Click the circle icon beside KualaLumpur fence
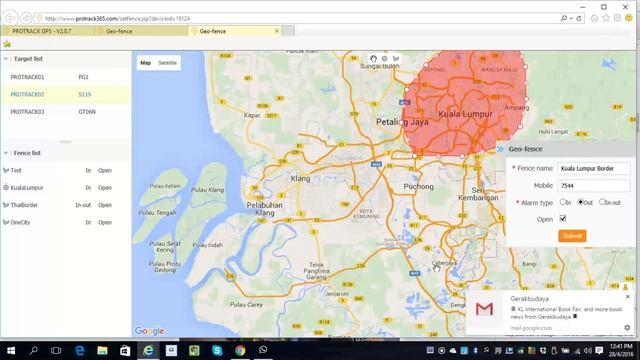The width and height of the screenshot is (640, 360). (6, 188)
